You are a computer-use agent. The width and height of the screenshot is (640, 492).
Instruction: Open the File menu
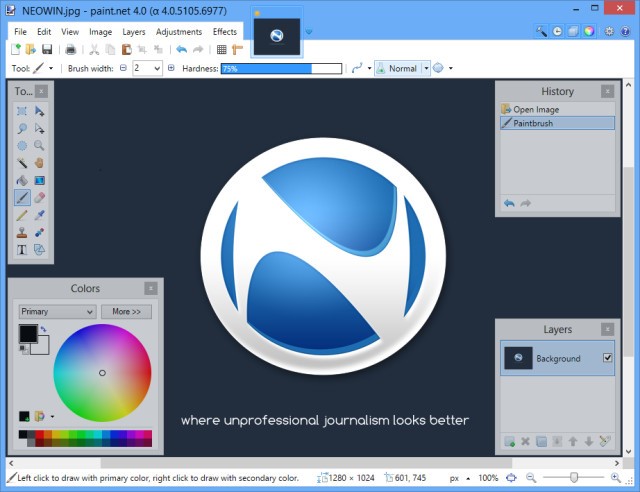point(20,32)
